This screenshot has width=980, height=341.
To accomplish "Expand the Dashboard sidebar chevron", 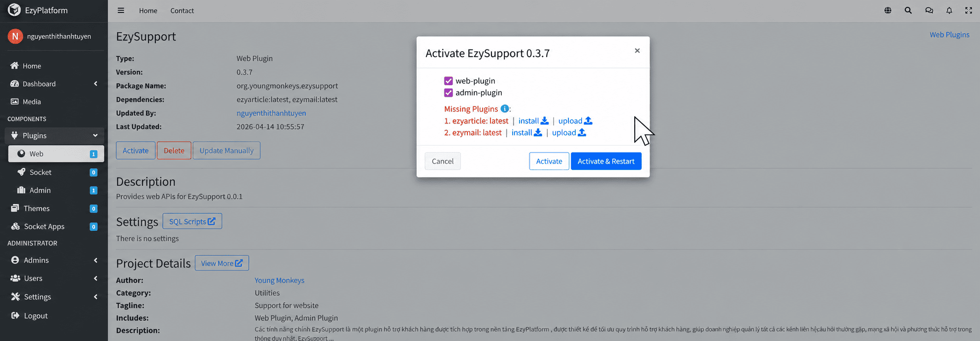I will [95, 84].
